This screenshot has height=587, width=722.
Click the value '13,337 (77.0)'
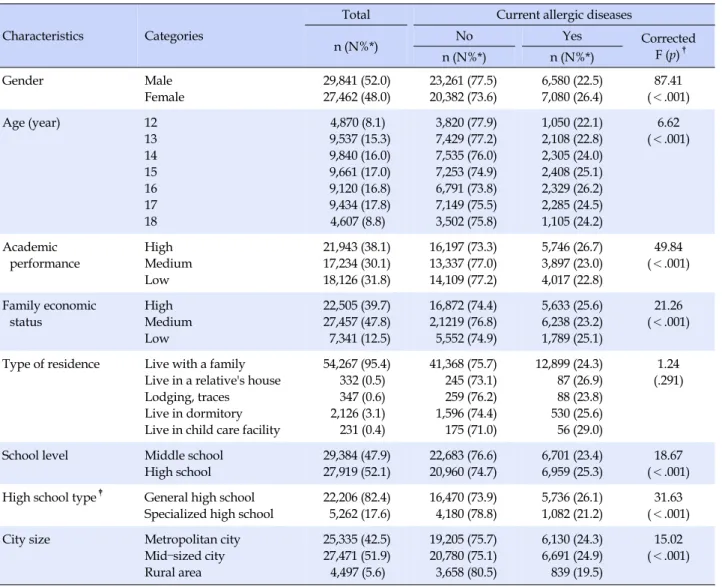463,264
